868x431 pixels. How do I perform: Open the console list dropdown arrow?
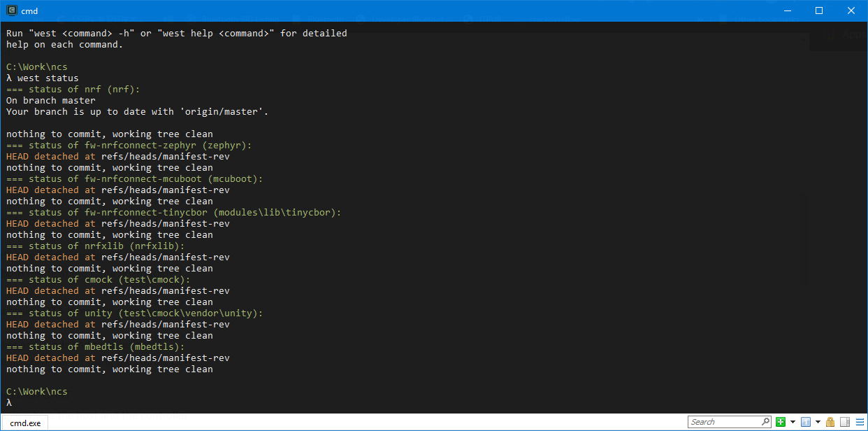tap(817, 422)
